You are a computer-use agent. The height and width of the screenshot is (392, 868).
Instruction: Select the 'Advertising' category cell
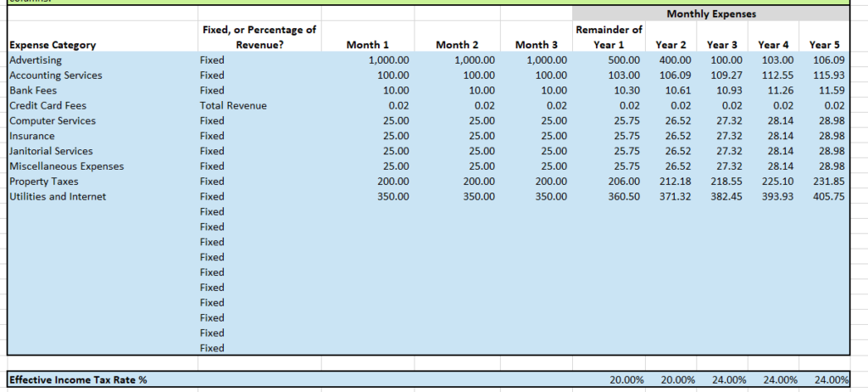[36, 60]
